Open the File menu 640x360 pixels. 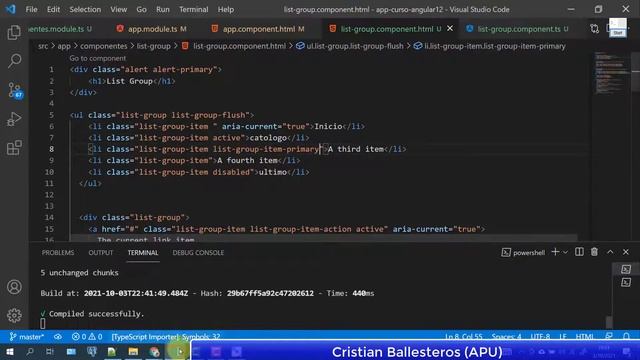[31, 9]
